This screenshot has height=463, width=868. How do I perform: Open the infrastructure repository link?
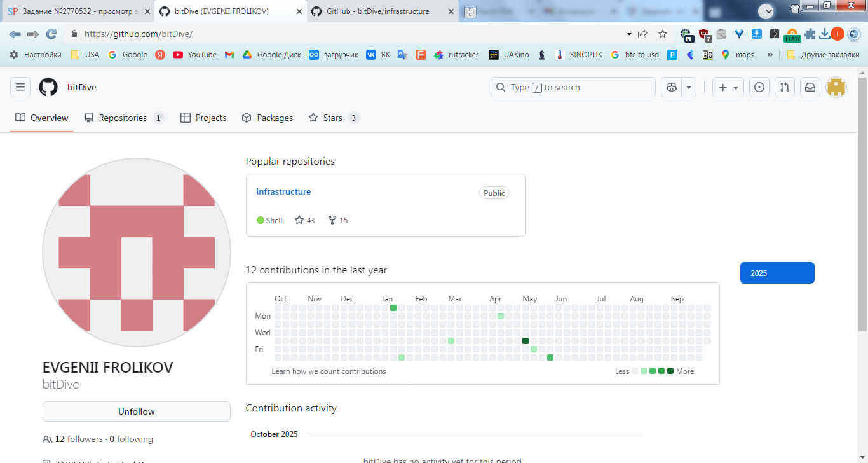283,191
